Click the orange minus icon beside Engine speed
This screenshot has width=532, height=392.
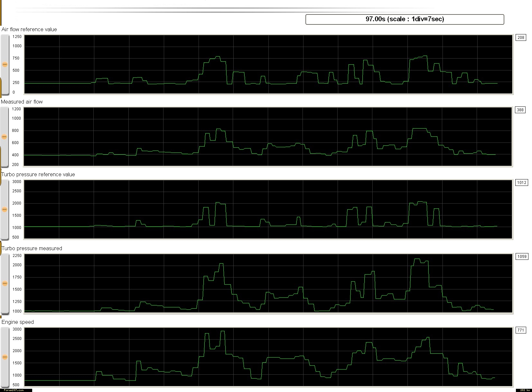click(5, 357)
